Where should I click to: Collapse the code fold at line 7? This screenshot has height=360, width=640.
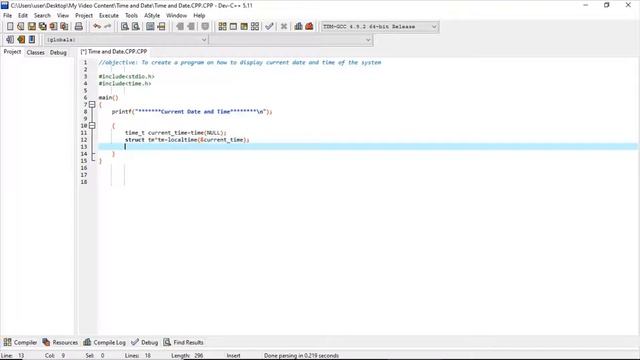click(92, 104)
